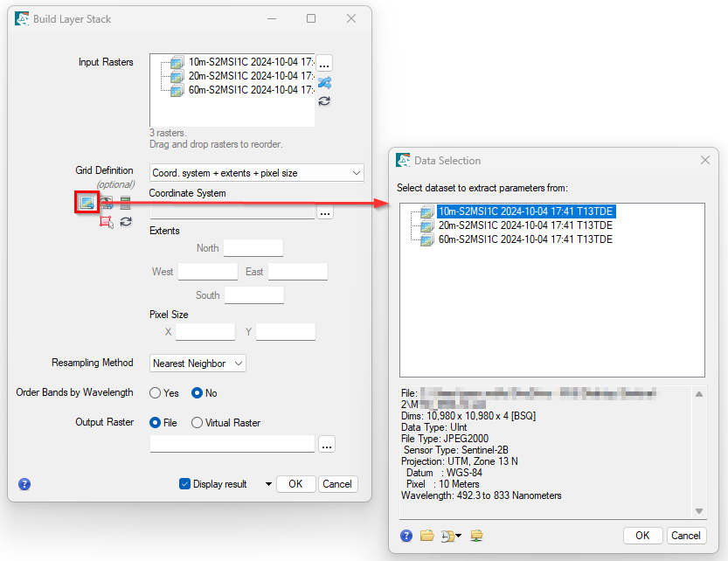Click the import grid from dataset icon
728x561 pixels.
(87, 203)
